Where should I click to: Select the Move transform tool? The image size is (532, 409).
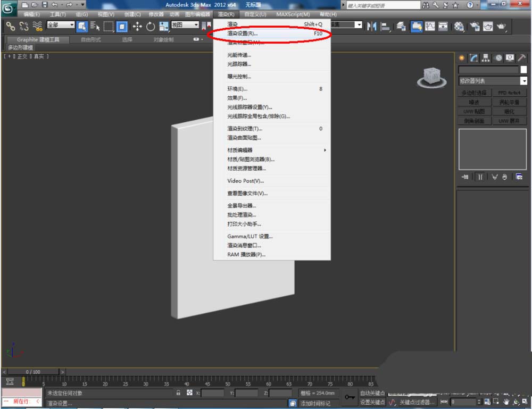(137, 26)
